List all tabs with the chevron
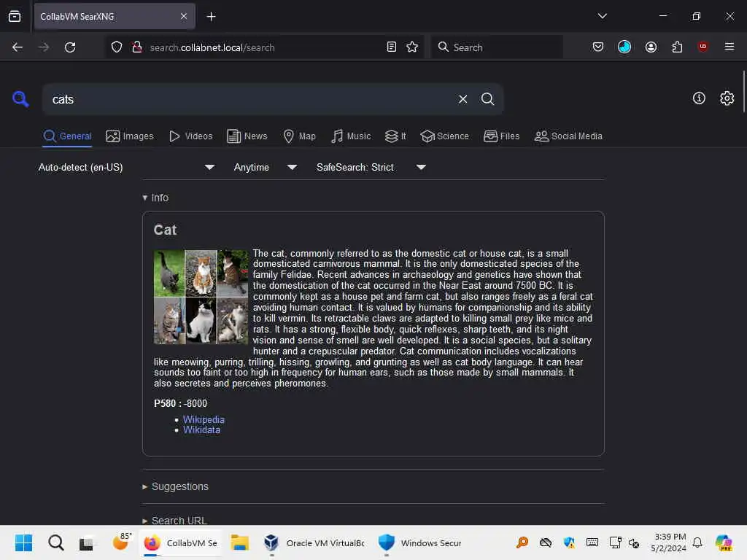The width and height of the screenshot is (747, 560). tap(602, 16)
